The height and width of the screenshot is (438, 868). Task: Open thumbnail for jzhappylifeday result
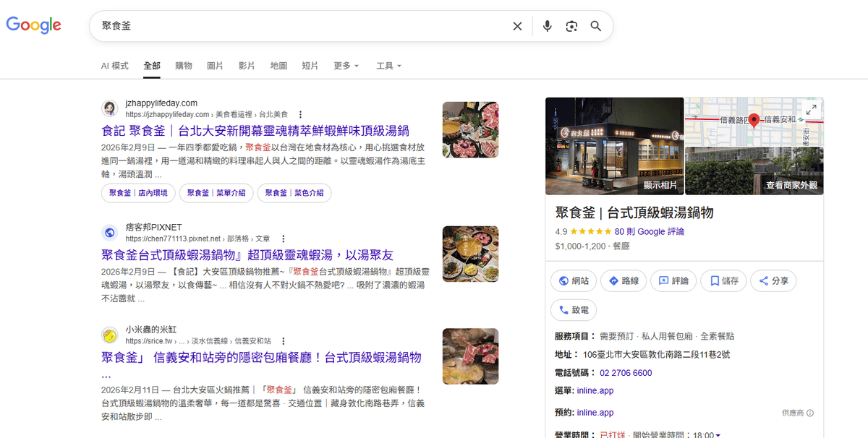(x=471, y=129)
